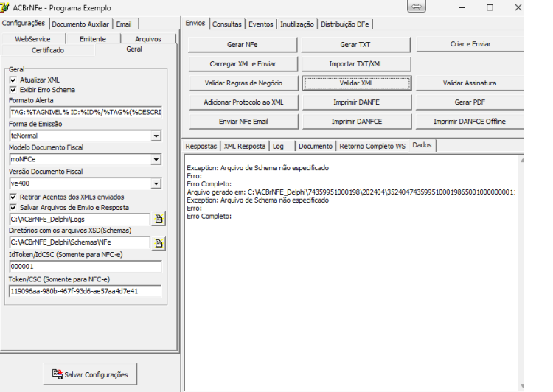Image resolution: width=553 pixels, height=392 pixels.
Task: Click the Gerar NFe button
Action: click(x=243, y=45)
